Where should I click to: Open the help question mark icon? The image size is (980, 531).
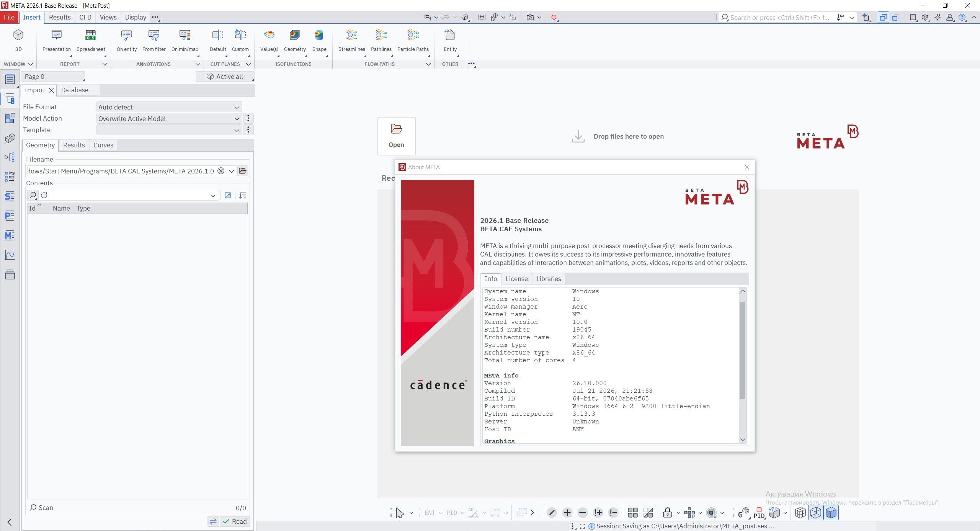click(x=962, y=17)
